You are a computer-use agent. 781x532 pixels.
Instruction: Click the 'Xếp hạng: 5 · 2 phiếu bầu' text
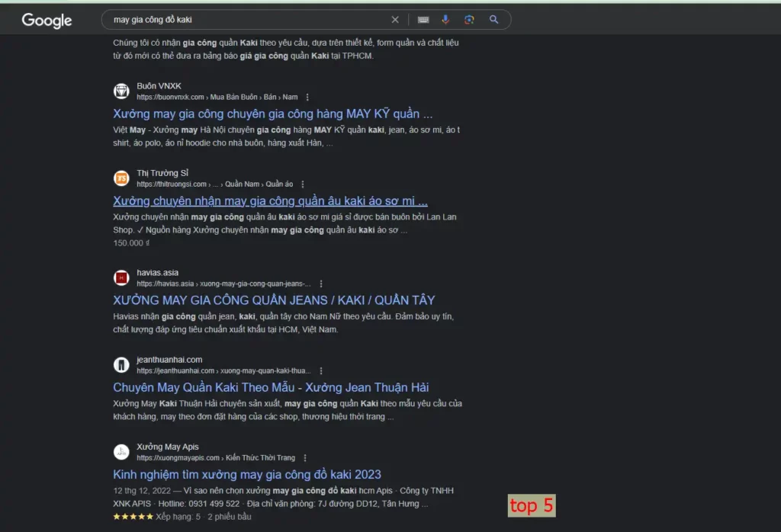pos(203,517)
